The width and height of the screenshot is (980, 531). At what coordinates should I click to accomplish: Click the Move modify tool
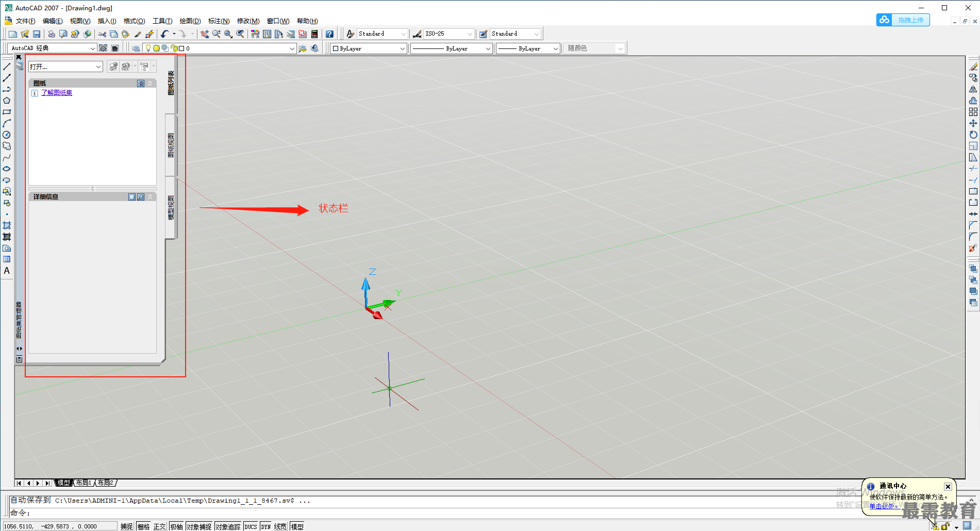[973, 123]
